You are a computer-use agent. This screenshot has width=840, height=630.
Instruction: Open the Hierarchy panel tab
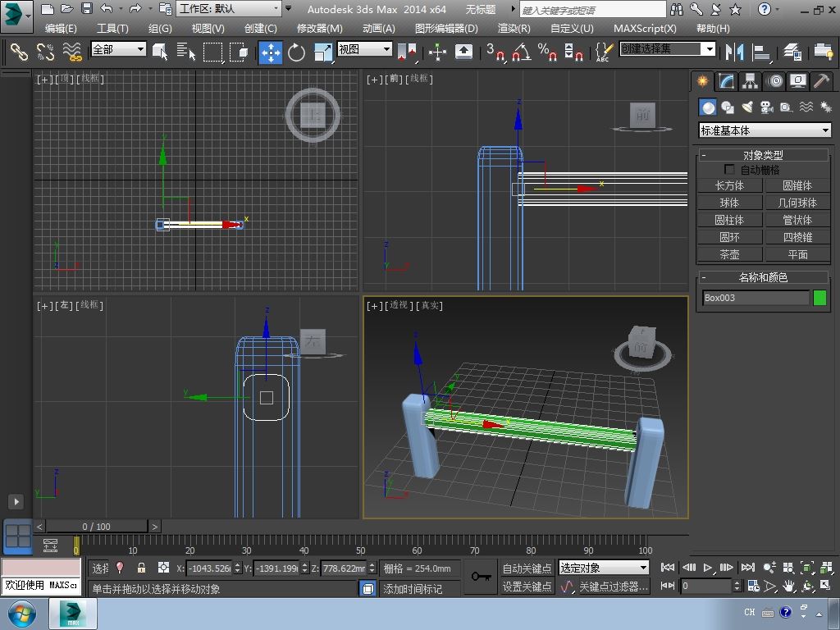click(x=750, y=81)
